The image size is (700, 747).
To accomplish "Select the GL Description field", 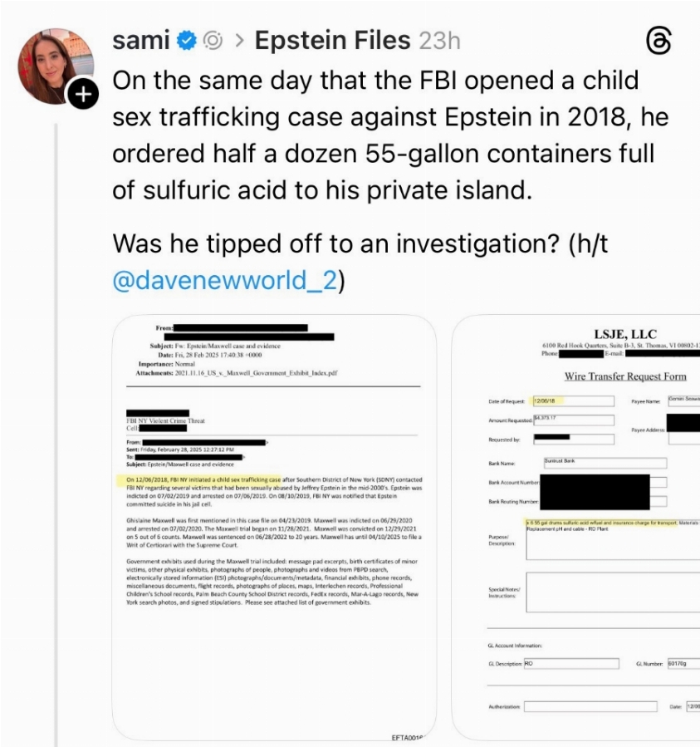I will coord(571,663).
